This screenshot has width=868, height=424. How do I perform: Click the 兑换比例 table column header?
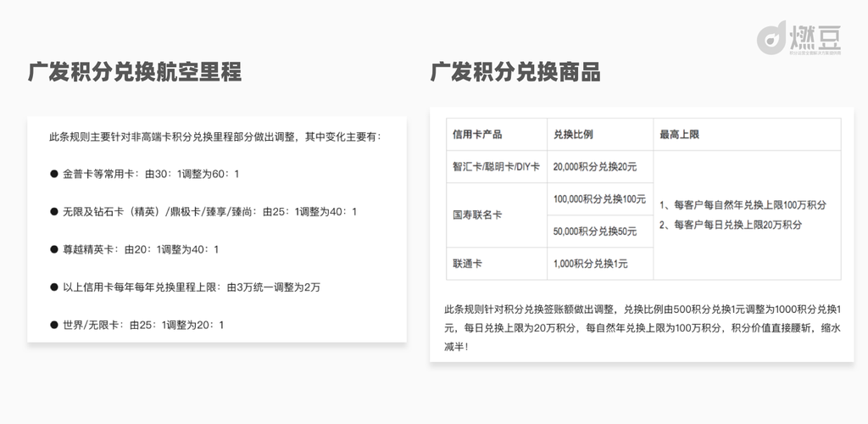[x=573, y=134]
